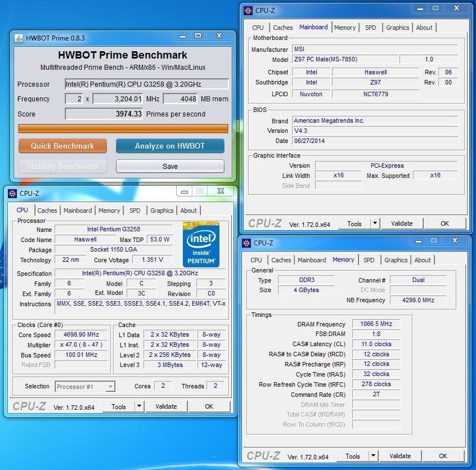476x470 pixels.
Task: Switch to Caches tab in CPU window
Action: click(47, 211)
